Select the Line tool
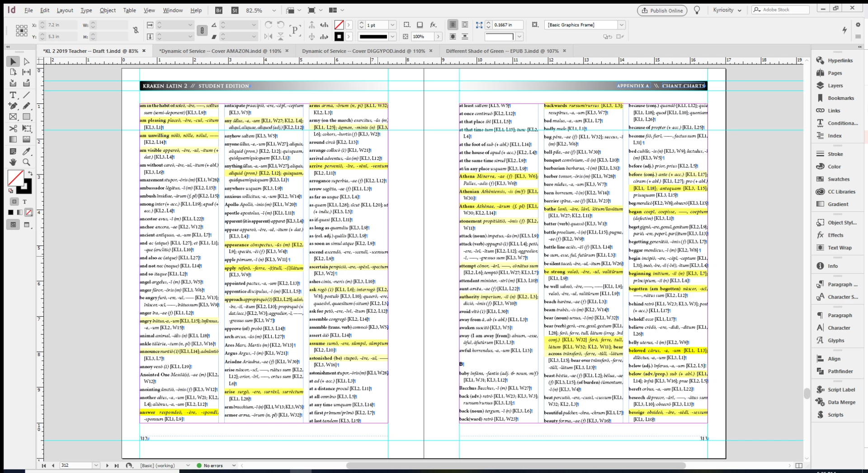This screenshot has height=473, width=868. pyautogui.click(x=27, y=95)
